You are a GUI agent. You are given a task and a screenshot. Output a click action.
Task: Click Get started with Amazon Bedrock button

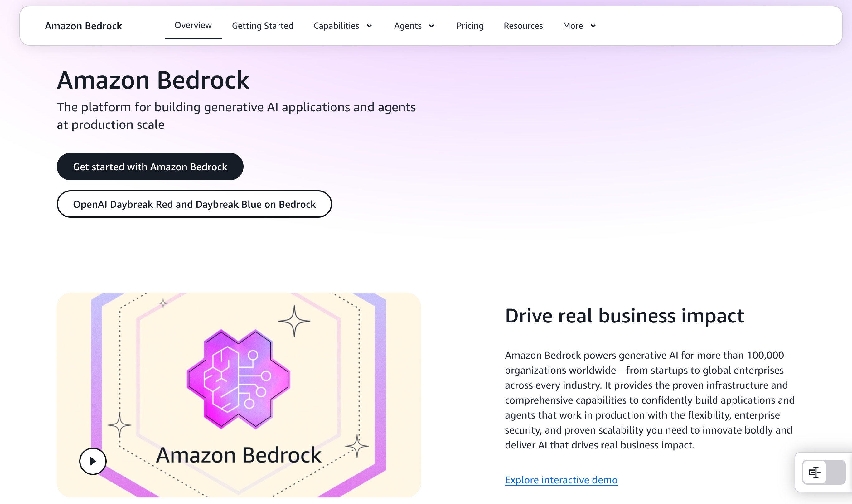(x=150, y=167)
